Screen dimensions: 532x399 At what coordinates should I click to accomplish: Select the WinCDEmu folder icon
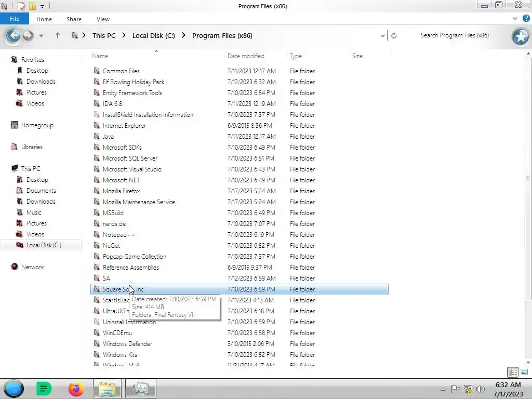(x=97, y=333)
